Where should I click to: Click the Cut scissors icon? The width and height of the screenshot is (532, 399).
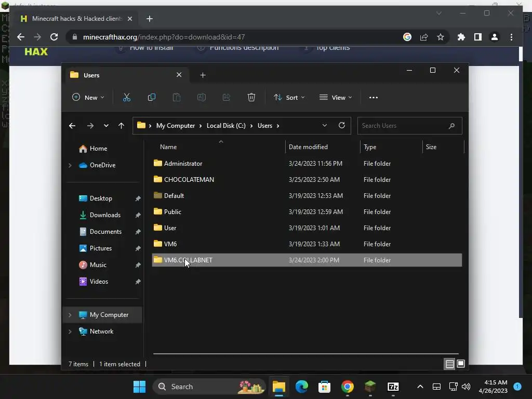point(127,97)
